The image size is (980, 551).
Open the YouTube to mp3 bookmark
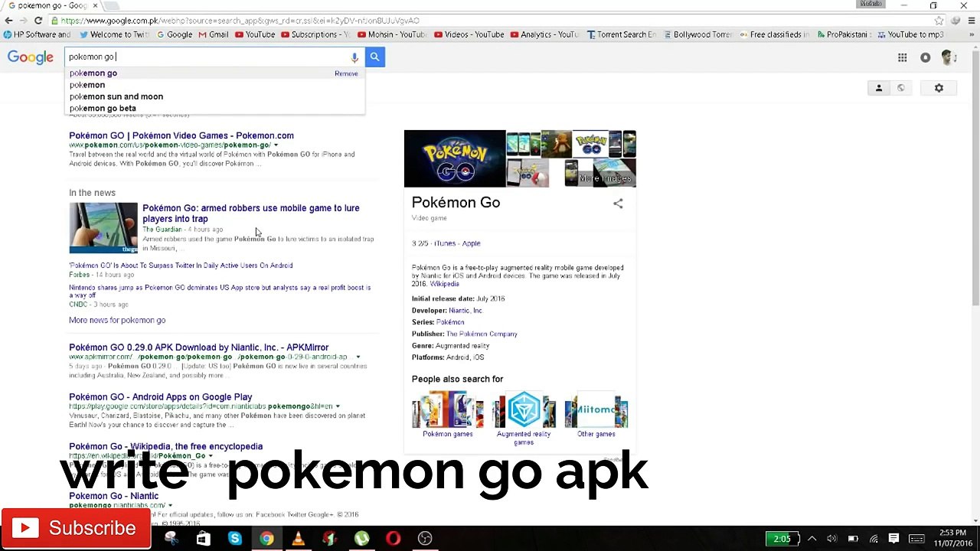point(910,34)
